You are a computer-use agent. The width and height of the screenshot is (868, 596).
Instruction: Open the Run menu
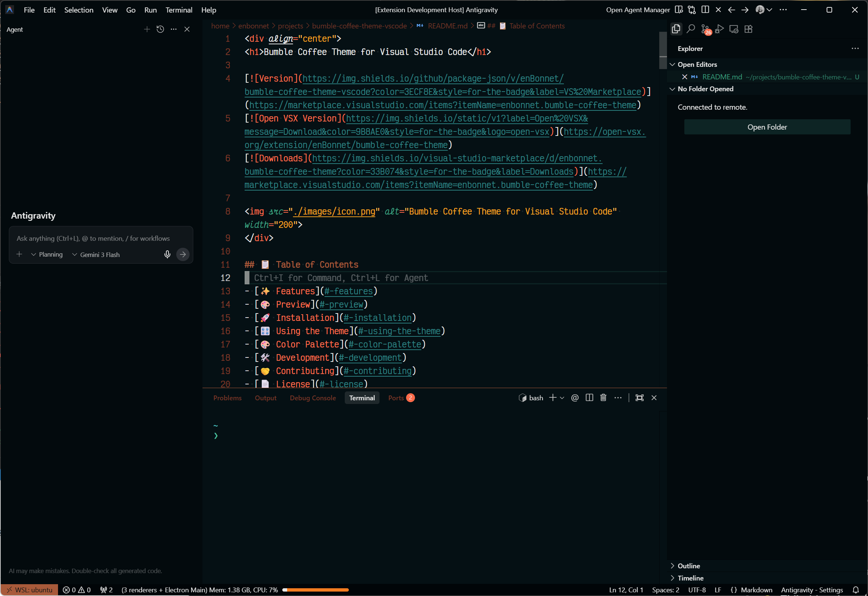tap(151, 10)
